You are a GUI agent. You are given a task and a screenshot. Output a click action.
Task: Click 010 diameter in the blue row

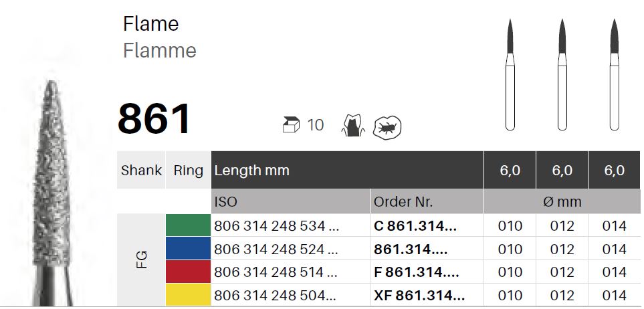[x=510, y=249]
